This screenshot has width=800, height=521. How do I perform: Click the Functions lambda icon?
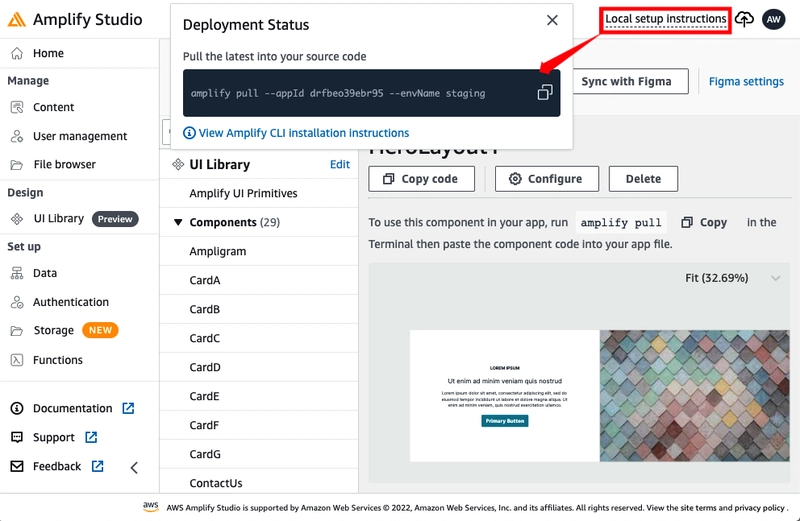(17, 360)
